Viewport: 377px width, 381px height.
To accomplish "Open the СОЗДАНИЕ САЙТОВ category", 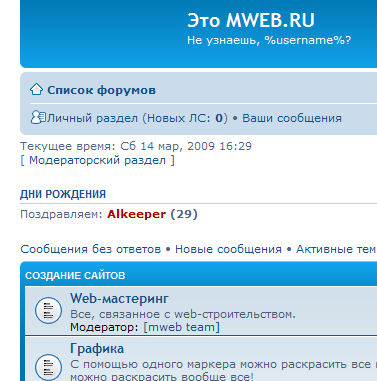I will click(75, 276).
